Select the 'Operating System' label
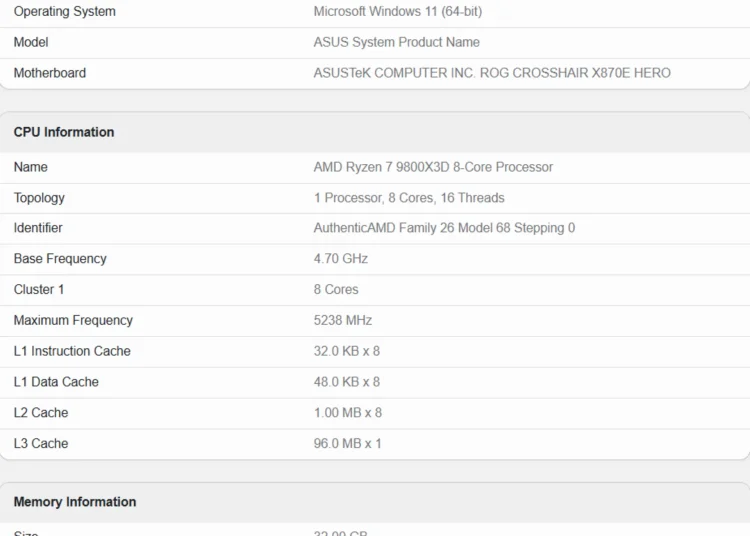Image resolution: width=750 pixels, height=536 pixels. [x=65, y=11]
